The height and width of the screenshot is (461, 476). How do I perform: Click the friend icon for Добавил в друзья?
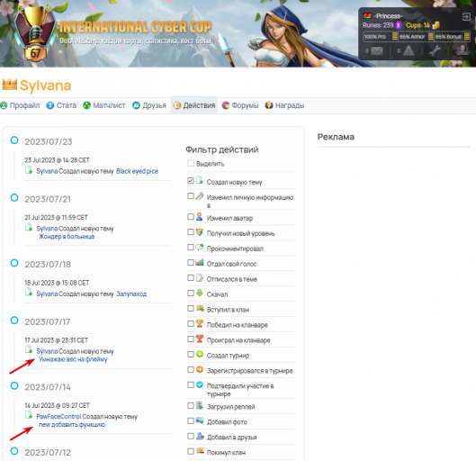200,436
